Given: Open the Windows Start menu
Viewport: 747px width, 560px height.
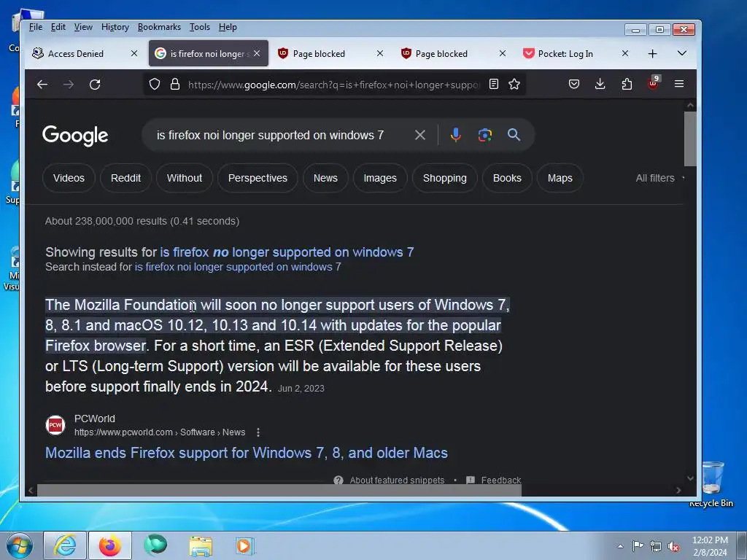Looking at the screenshot, I should coord(19,545).
